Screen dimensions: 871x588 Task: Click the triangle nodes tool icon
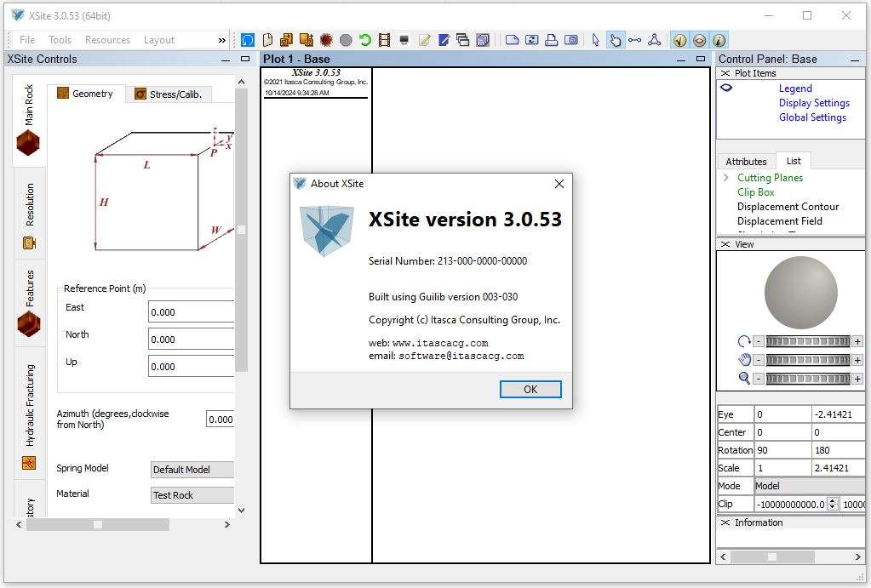(654, 40)
